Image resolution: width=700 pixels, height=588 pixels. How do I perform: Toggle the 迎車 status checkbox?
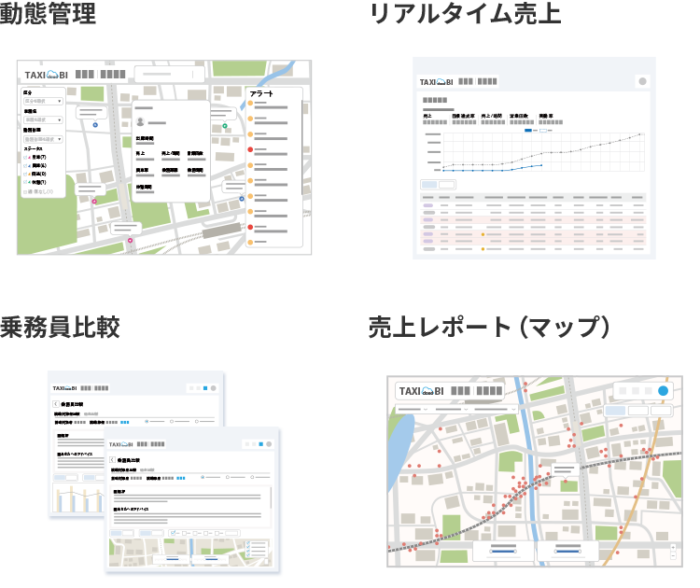[26, 166]
